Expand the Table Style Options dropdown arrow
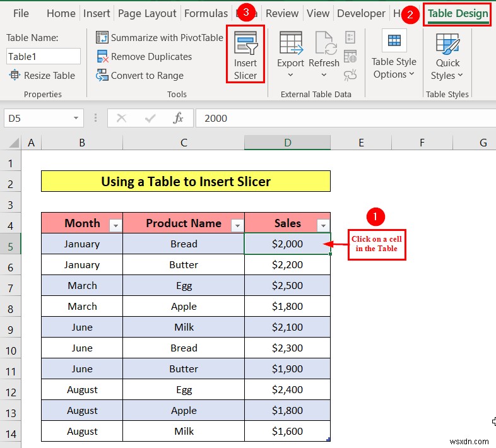The width and height of the screenshot is (496, 448). pyautogui.click(x=411, y=74)
